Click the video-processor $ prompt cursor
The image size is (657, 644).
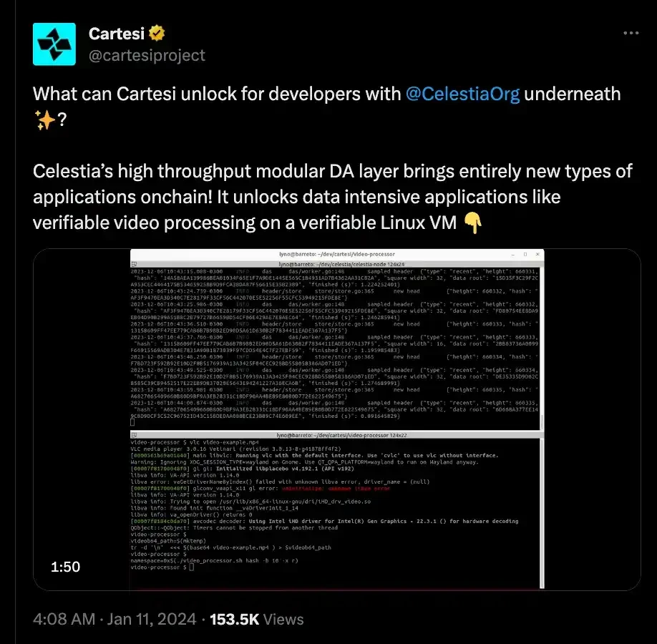[x=192, y=567]
